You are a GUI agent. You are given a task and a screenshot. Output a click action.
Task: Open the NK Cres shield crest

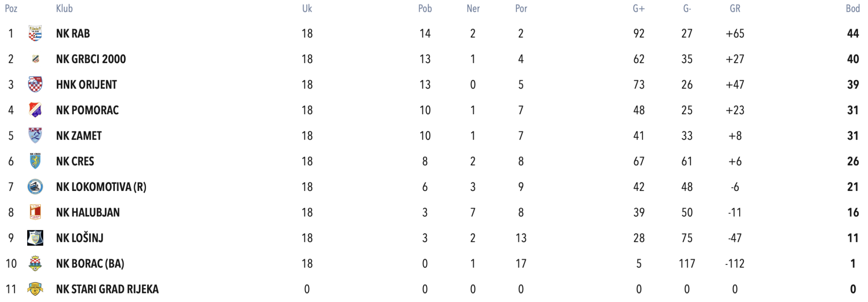tap(35, 161)
